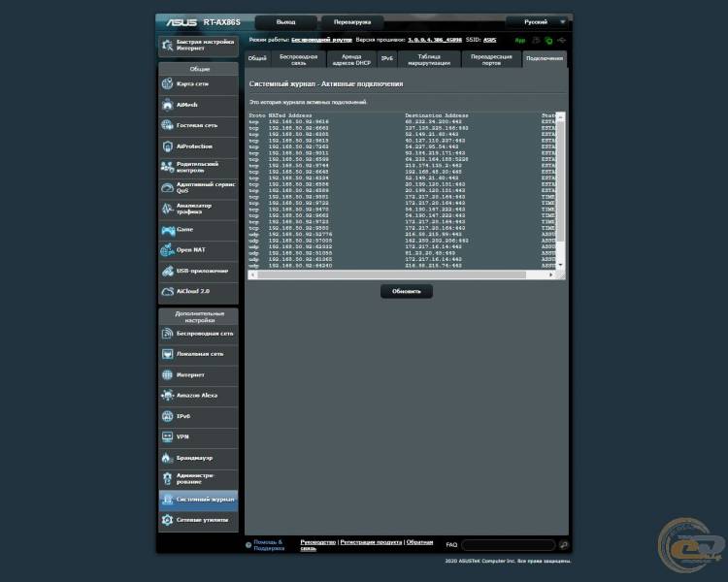Open Помощь & Поддержка link
Image resolution: width=728 pixels, height=582 pixels.
(269, 545)
